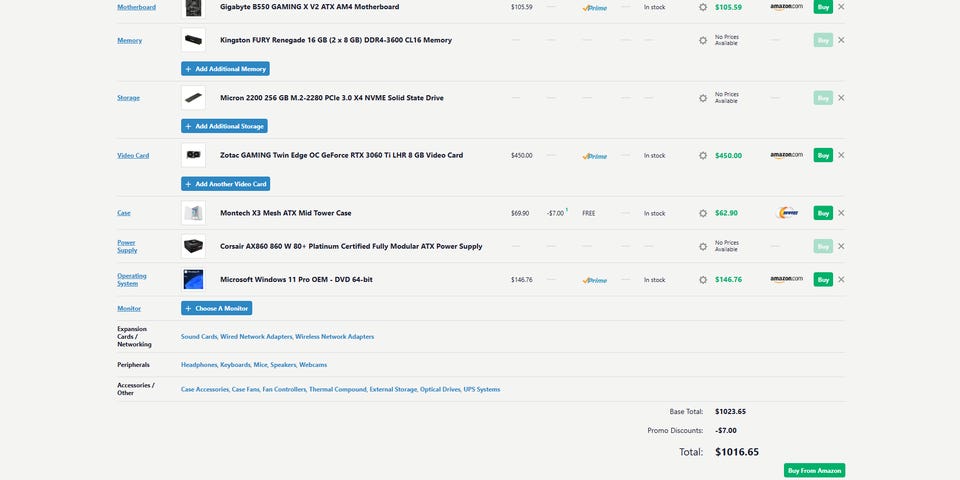Click Prime badge in Windows 11 row
The height and width of the screenshot is (480, 960).
coord(594,280)
